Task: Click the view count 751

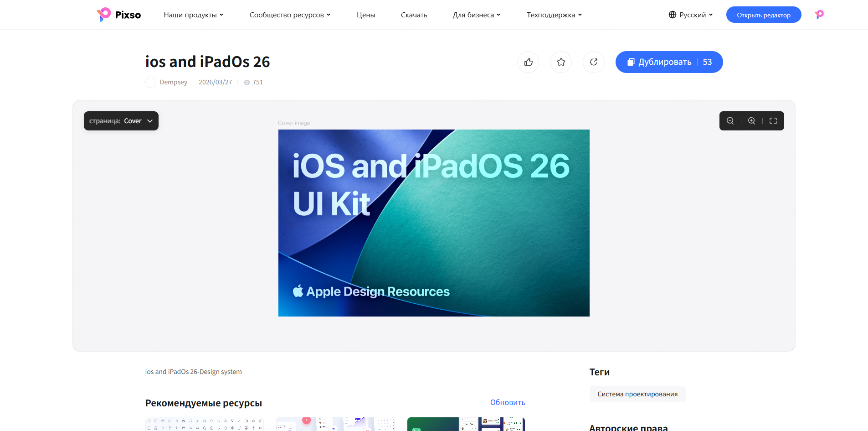Action: coord(257,82)
